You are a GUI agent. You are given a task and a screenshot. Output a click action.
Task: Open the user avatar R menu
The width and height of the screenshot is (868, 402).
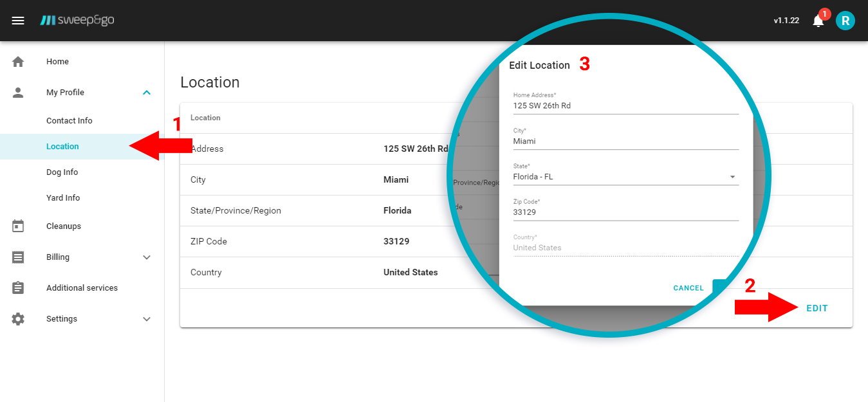(x=845, y=21)
